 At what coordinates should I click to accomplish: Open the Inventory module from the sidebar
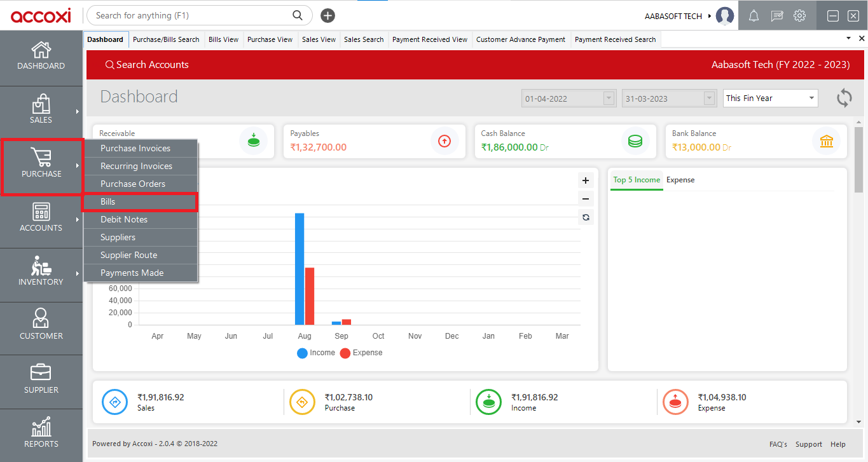tap(41, 273)
